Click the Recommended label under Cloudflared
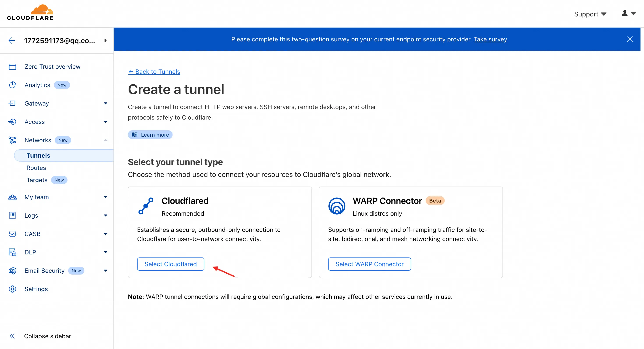The height and width of the screenshot is (349, 644). [x=183, y=214]
